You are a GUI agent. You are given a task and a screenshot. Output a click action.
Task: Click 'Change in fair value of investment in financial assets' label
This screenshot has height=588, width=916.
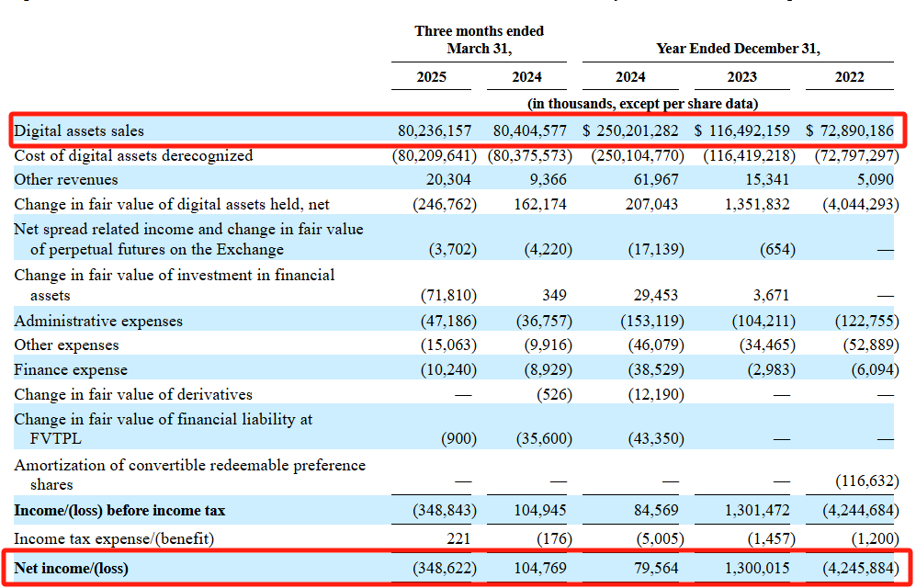(174, 285)
